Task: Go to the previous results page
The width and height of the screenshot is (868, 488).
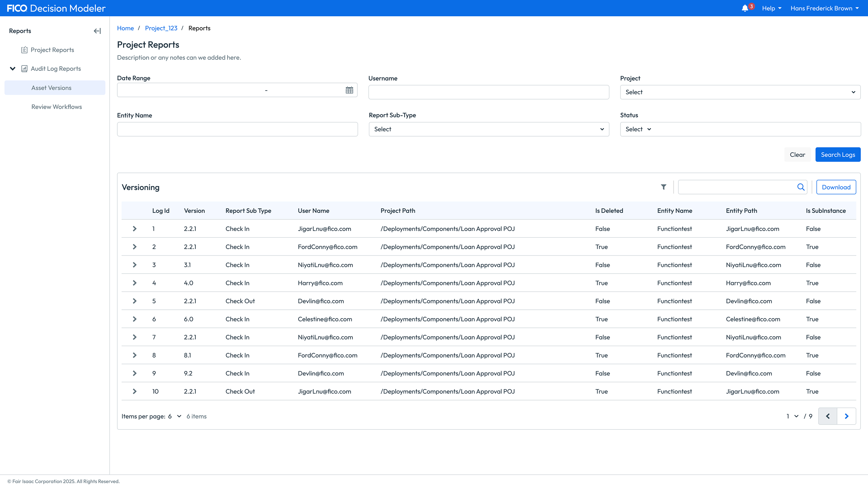Action: tap(828, 416)
